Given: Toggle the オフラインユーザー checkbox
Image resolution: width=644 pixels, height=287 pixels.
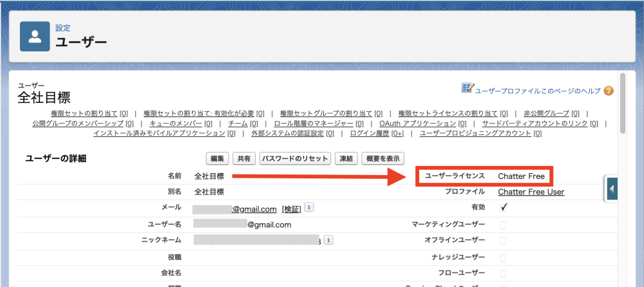Looking at the screenshot, I should point(504,240).
